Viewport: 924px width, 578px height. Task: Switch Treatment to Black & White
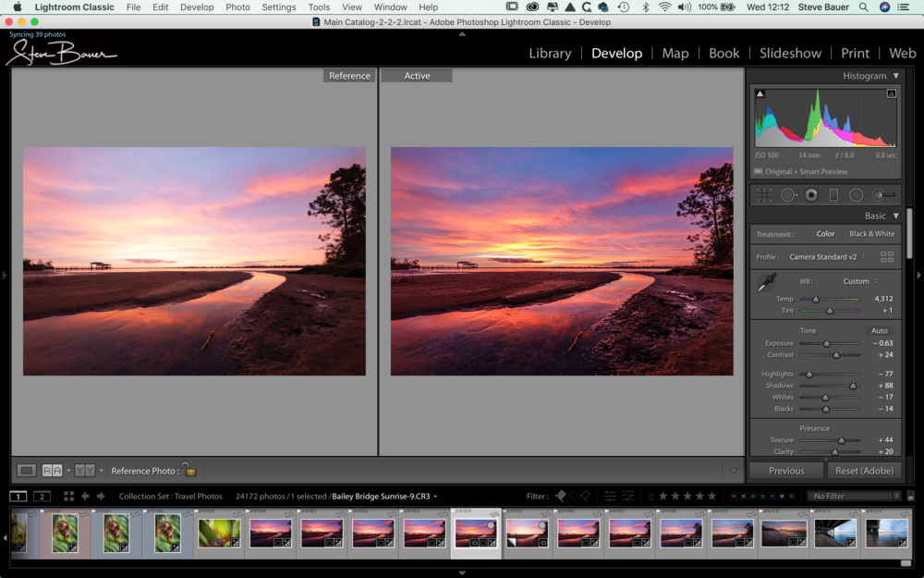[869, 234]
